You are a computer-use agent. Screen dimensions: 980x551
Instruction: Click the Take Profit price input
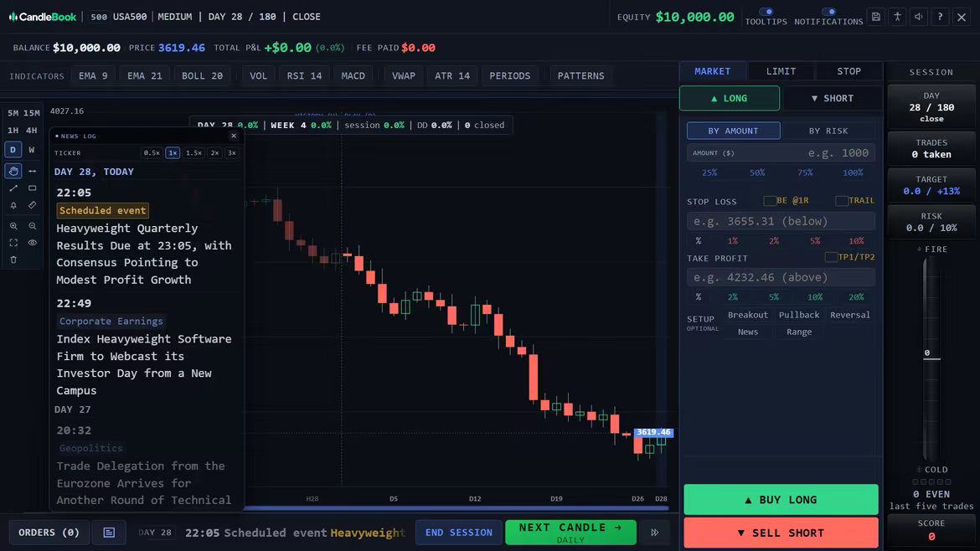781,277
